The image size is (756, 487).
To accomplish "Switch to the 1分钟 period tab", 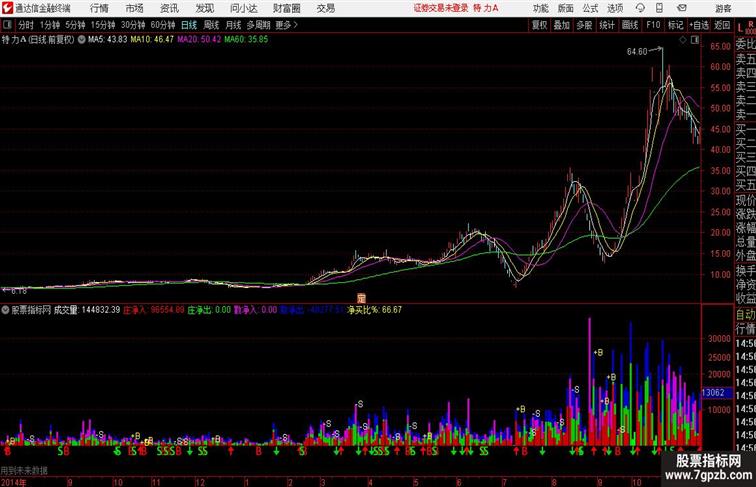I will tap(50, 25).
